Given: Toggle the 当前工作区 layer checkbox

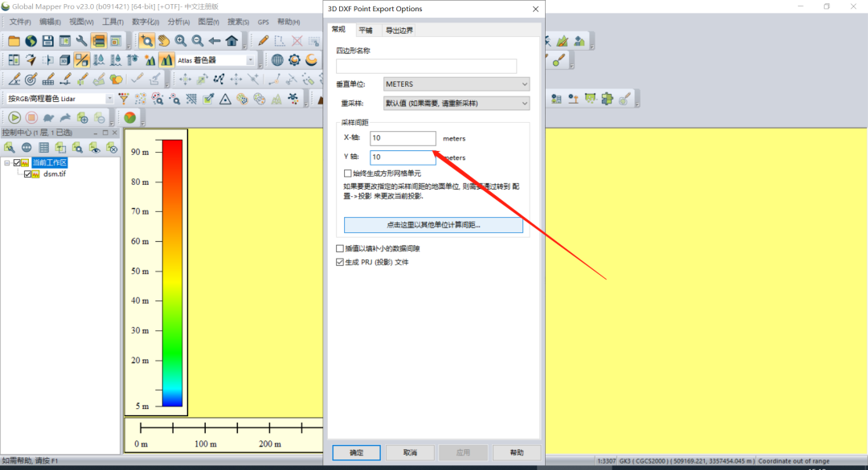Looking at the screenshot, I should (17, 163).
